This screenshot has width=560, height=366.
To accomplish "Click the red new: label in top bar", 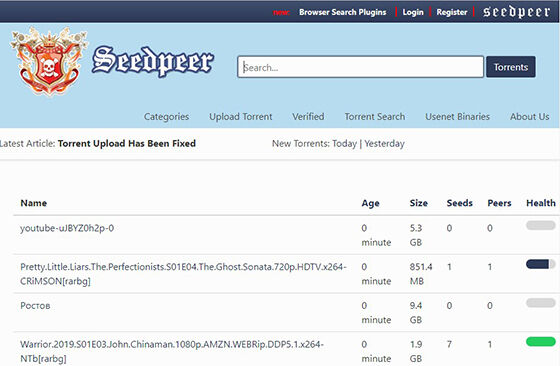I will [x=281, y=12].
